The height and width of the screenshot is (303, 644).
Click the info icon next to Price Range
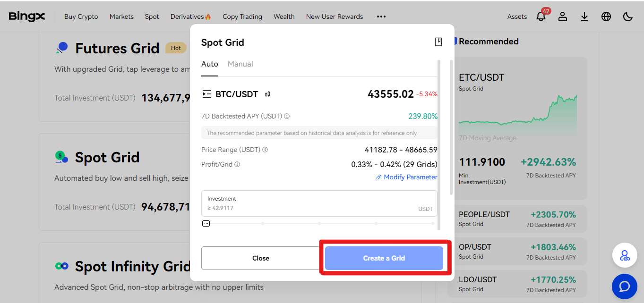(265, 150)
